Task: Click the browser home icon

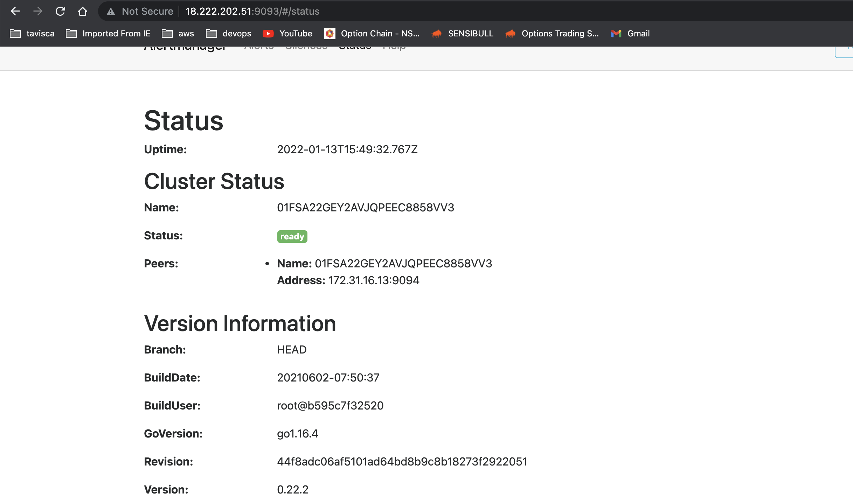Action: click(83, 11)
